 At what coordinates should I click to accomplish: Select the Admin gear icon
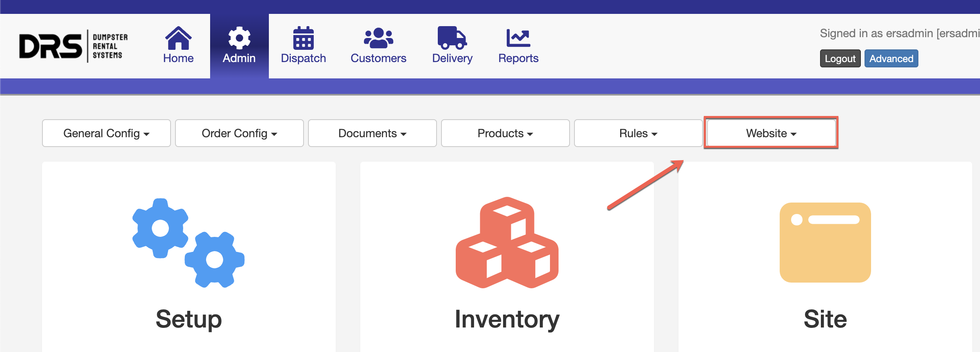pos(239,38)
